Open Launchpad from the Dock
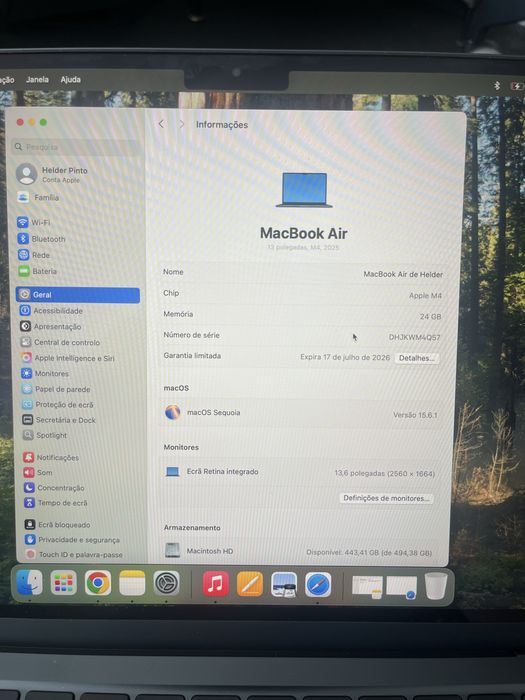This screenshot has height=700, width=525. point(63,583)
